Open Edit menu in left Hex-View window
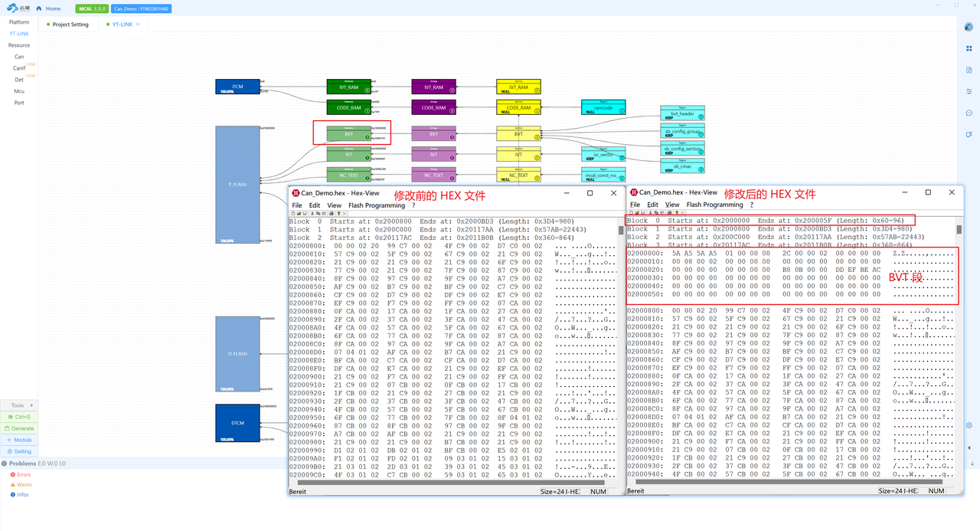980x531 pixels. coord(315,205)
